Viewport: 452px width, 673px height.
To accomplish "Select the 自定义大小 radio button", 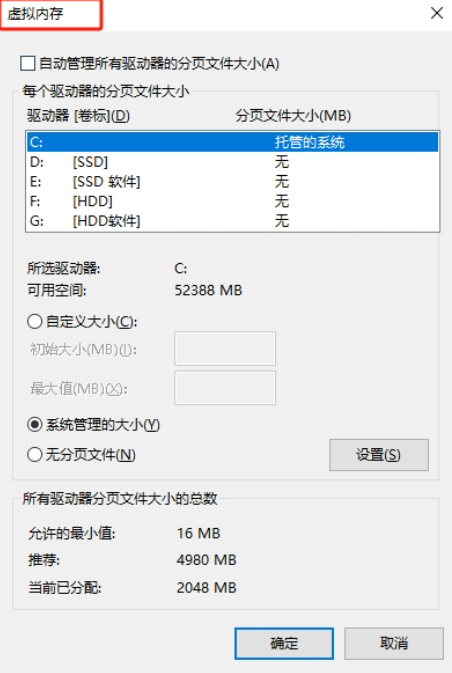I will (35, 321).
